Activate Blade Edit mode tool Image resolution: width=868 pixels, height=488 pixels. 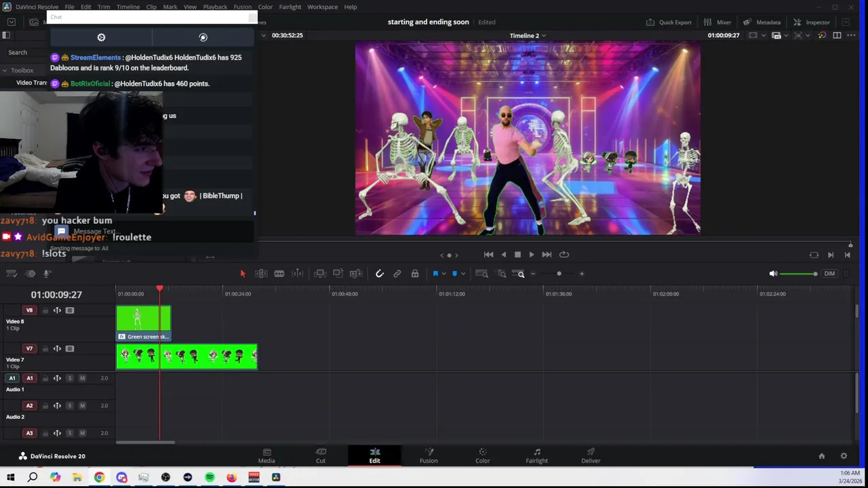pos(279,274)
